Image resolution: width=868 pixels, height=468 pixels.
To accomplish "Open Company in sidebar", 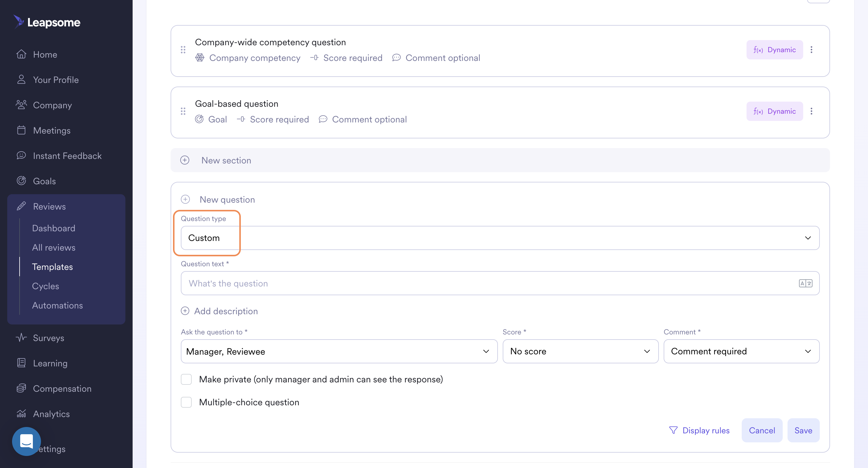I will point(52,105).
